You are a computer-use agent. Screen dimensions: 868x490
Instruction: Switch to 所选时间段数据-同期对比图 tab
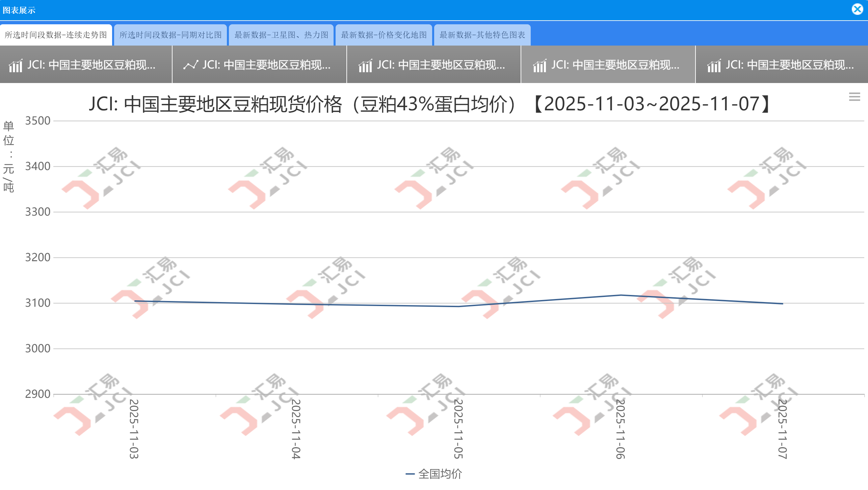170,35
